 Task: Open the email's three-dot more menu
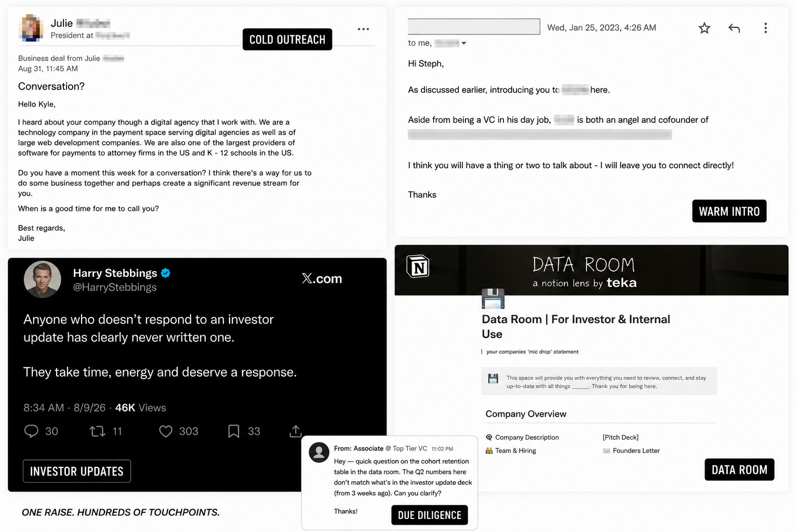click(765, 28)
